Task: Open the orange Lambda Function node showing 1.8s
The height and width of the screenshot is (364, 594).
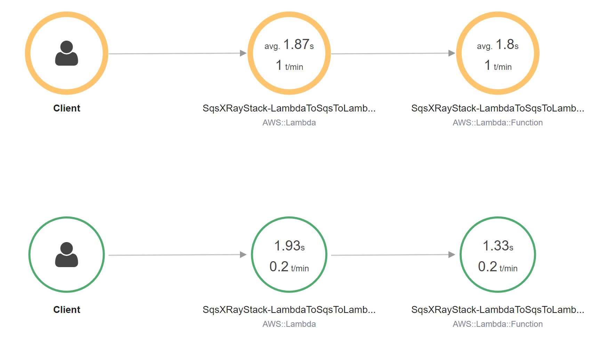Action: tap(498, 53)
